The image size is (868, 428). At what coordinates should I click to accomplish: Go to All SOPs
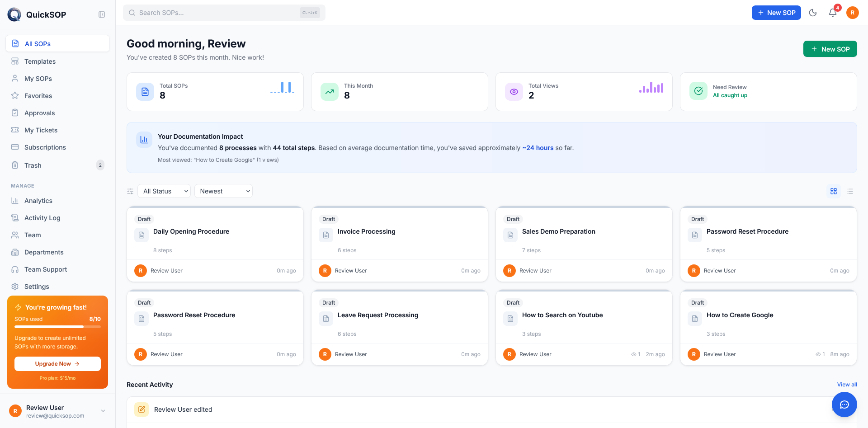pyautogui.click(x=58, y=44)
